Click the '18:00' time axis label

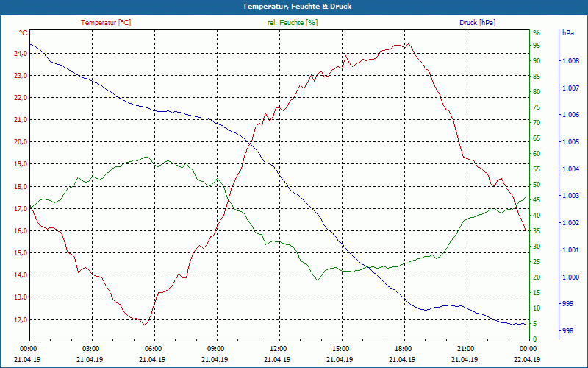coord(402,348)
